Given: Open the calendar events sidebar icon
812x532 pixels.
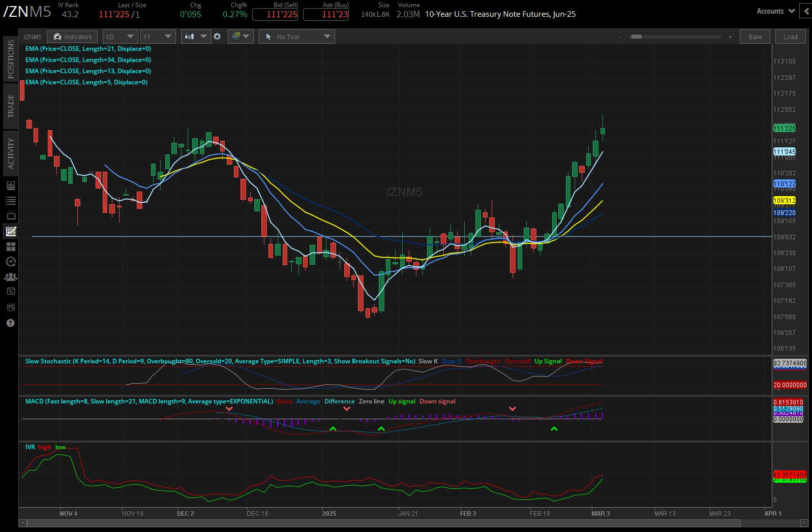Looking at the screenshot, I should [x=11, y=291].
